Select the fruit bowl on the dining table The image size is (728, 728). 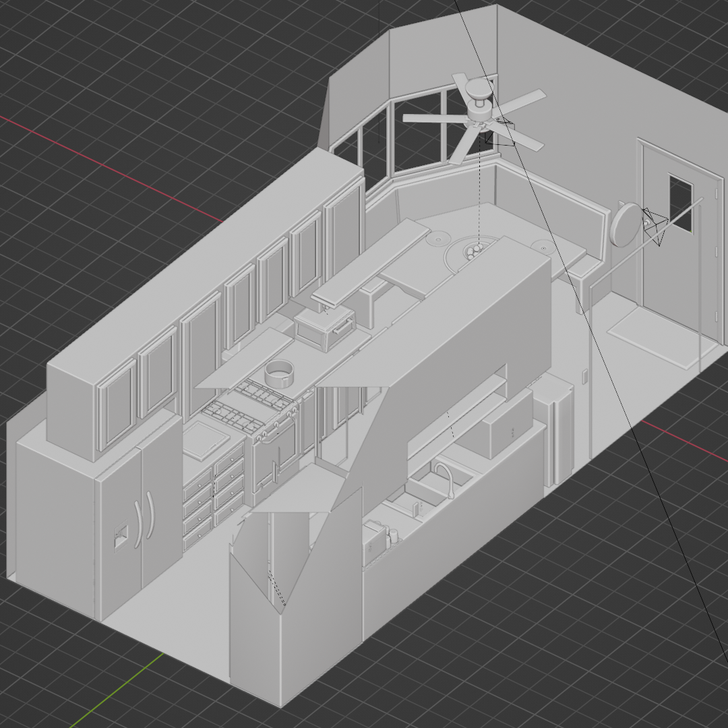tap(474, 252)
